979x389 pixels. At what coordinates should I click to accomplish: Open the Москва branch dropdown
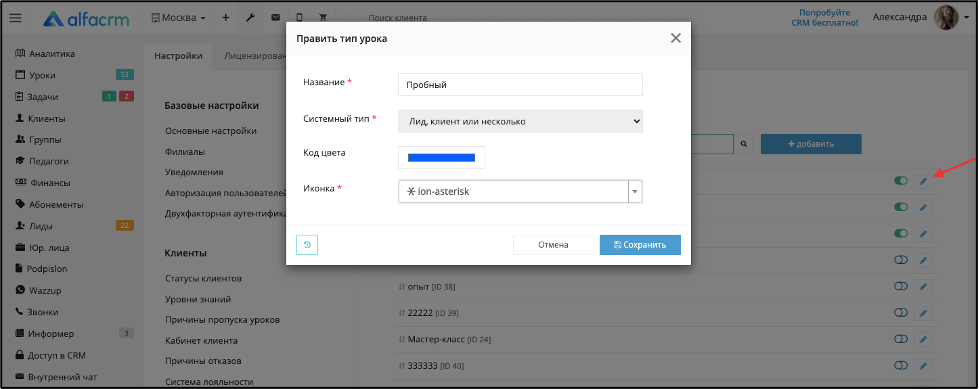179,18
